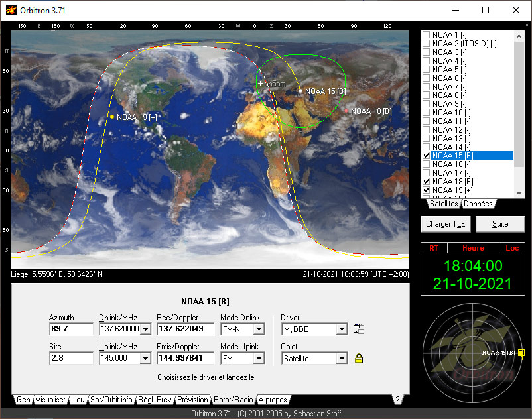
Task: Click the Azimuth value field 89.7
Action: 71,329
